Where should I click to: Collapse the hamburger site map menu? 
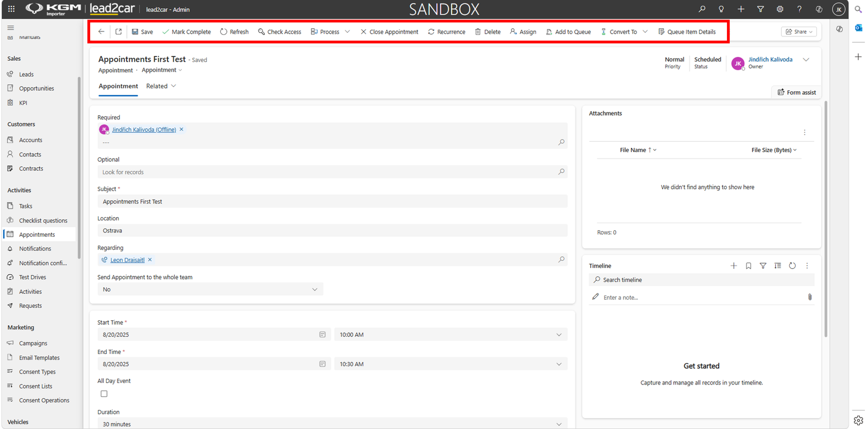[x=10, y=27]
